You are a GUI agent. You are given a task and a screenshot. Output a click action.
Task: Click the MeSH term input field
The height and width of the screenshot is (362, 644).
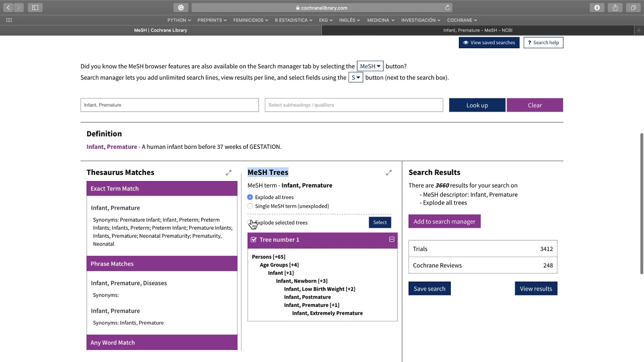pos(170,105)
